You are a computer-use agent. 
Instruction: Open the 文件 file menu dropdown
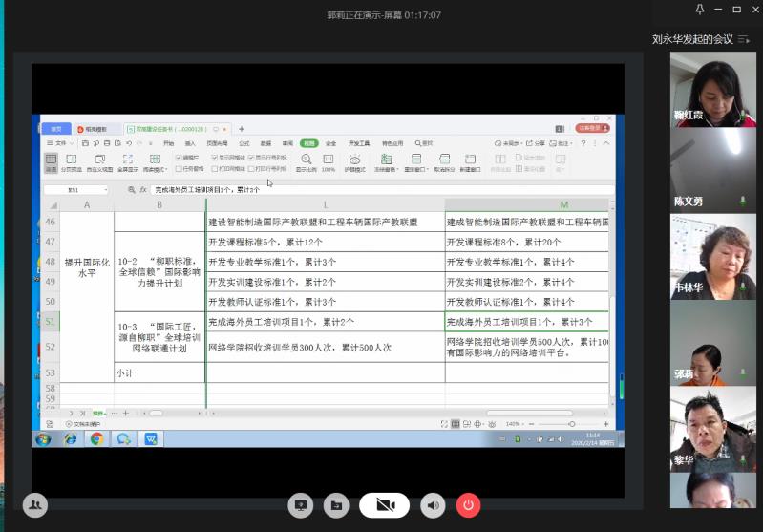tap(61, 143)
